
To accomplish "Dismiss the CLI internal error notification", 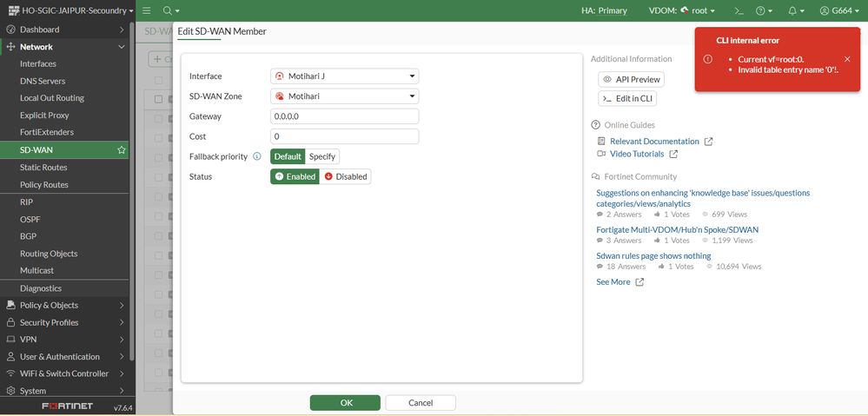I will tap(847, 59).
